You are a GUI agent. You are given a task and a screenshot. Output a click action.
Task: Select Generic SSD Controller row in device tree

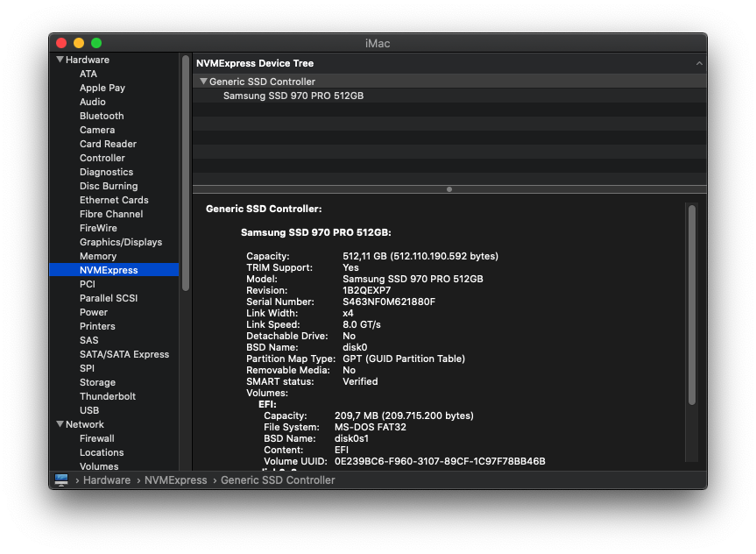(x=449, y=82)
